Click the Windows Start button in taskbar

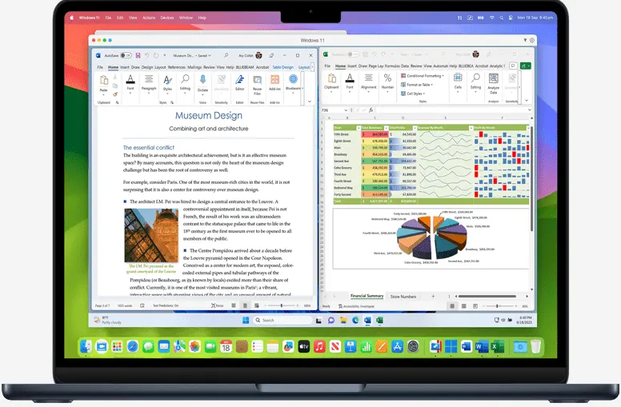tap(246, 320)
